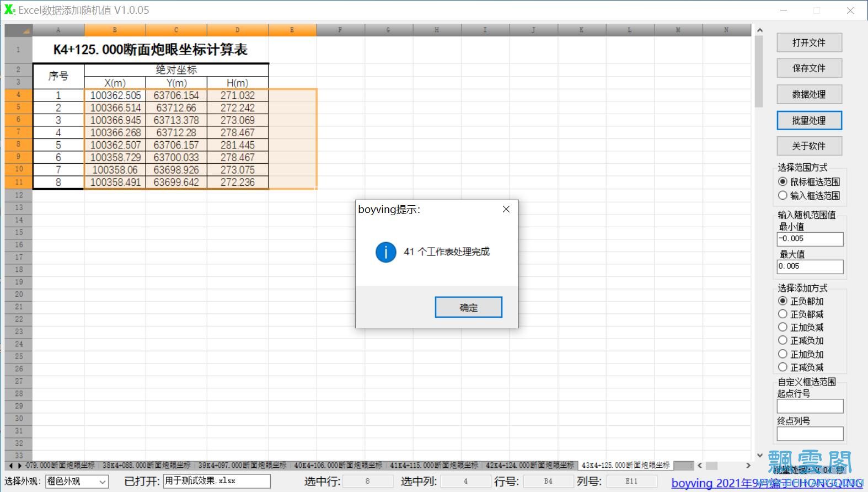Click the 保存文件 button

click(809, 68)
